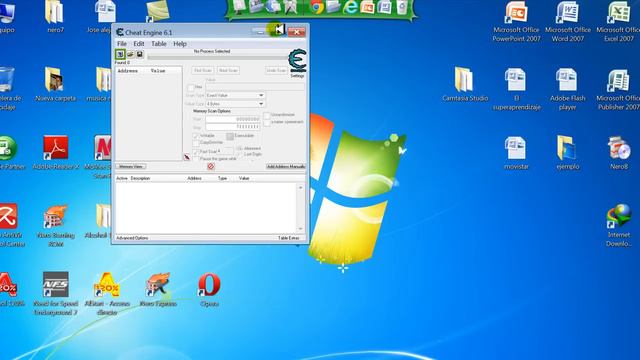Click the open file folder toolbar icon
Viewport: 640px width, 360px height.
[x=130, y=54]
